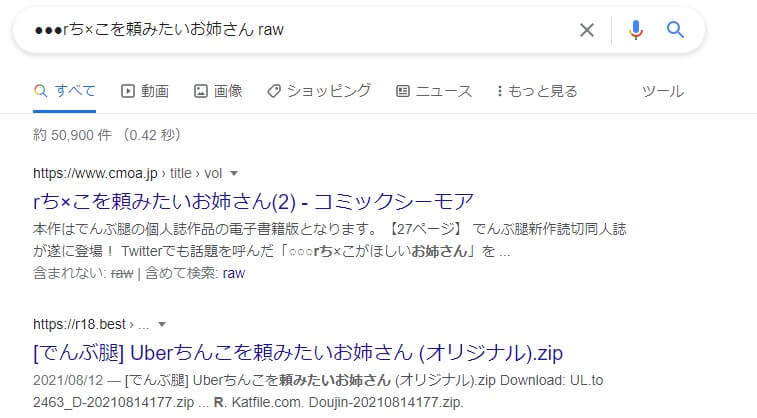This screenshot has width=757, height=418.
Task: Click the snippet line starting 本作はでんぶ腿
Action: tap(329, 229)
